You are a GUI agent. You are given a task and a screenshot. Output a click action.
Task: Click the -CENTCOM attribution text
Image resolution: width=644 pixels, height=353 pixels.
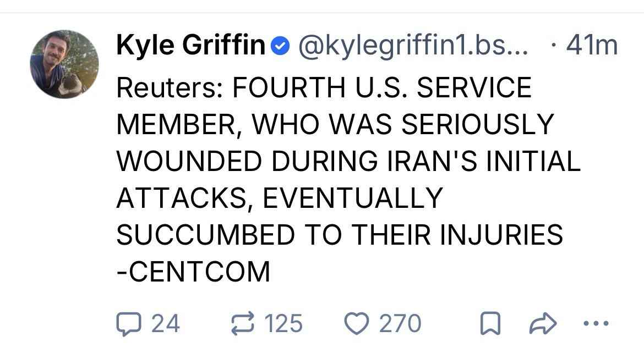click(193, 272)
